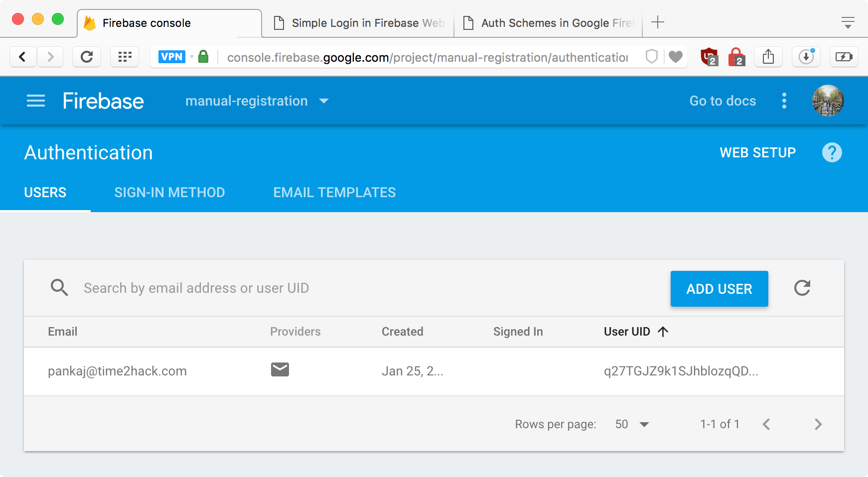The image size is (868, 477).
Task: Click the battery saver icon
Action: click(844, 57)
